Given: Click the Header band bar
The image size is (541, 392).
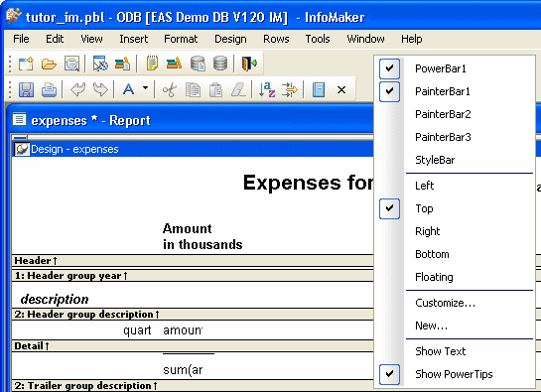Looking at the screenshot, I should (193, 261).
